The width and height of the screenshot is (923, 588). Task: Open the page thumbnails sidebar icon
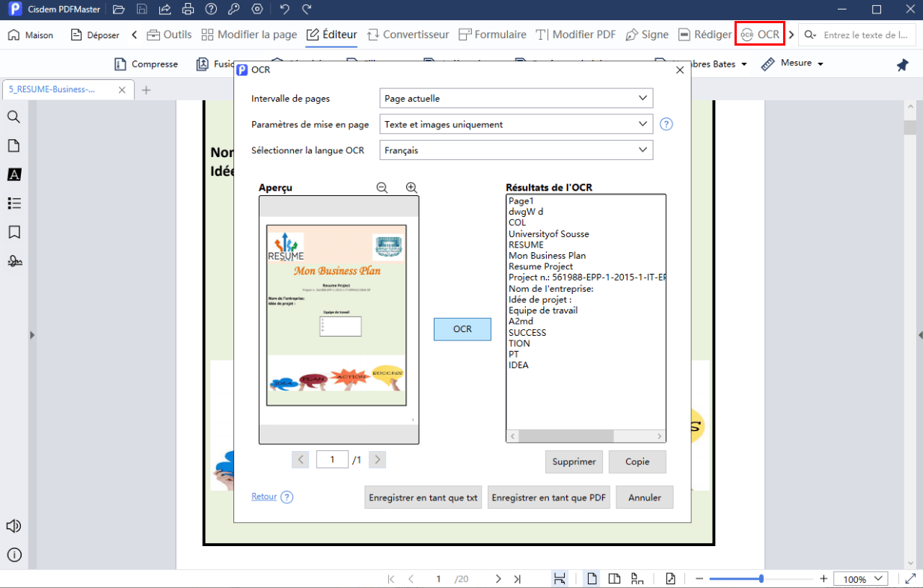(x=13, y=145)
